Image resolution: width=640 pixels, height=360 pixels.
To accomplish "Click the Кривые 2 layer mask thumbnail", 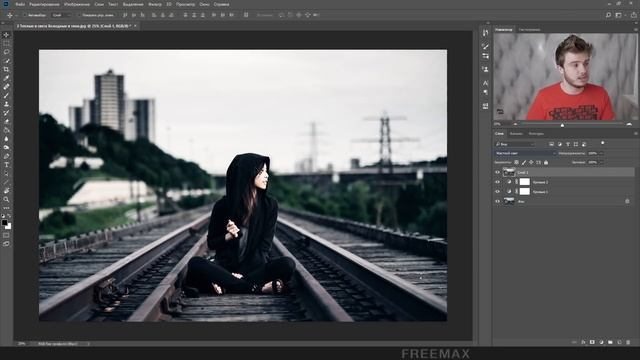I will click(x=524, y=182).
